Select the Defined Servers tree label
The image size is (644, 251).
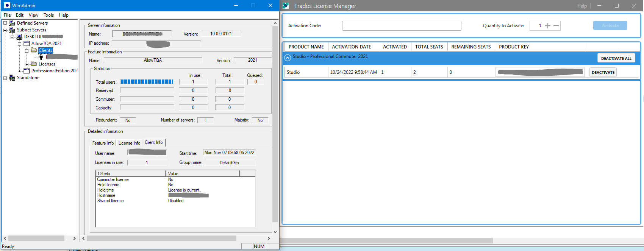click(32, 23)
